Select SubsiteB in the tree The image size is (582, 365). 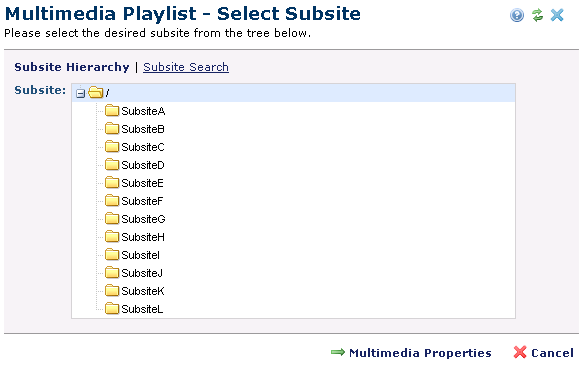(143, 129)
